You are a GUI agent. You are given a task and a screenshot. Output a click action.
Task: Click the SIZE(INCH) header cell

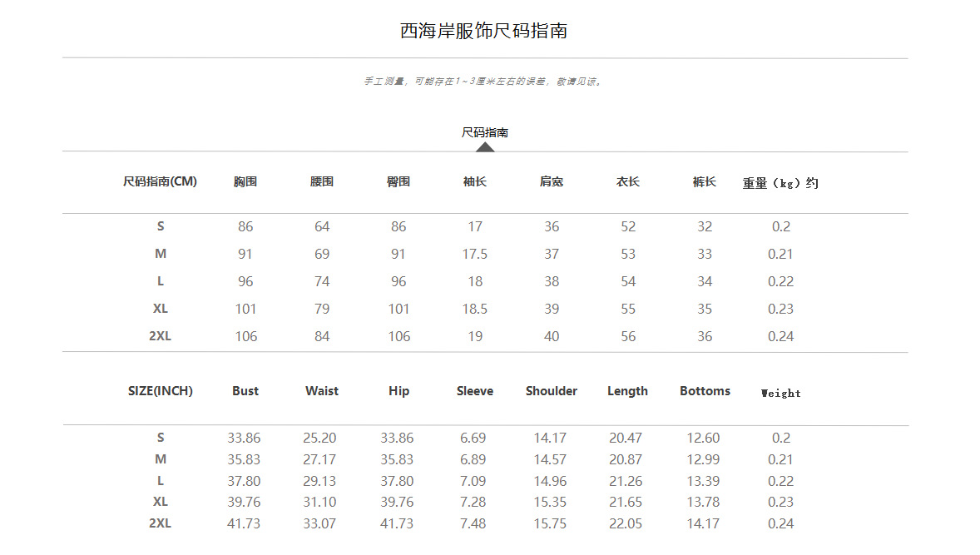pos(160,391)
